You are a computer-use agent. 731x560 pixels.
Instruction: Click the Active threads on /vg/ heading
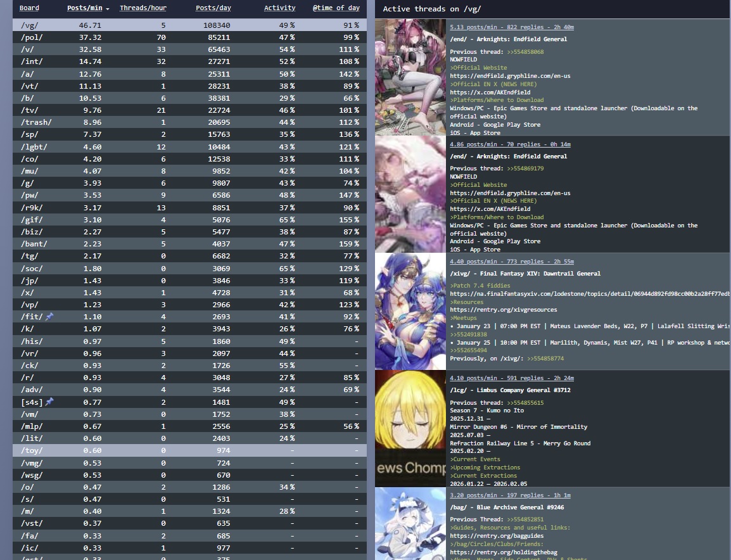tap(432, 9)
